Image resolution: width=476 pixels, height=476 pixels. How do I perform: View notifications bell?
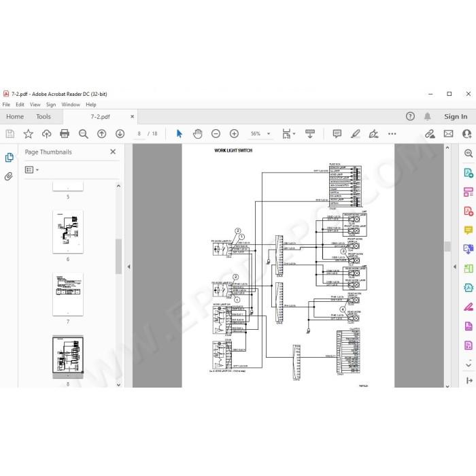click(428, 116)
